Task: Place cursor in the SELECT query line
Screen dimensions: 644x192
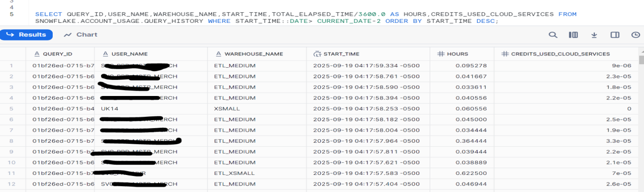Action: (x=306, y=14)
